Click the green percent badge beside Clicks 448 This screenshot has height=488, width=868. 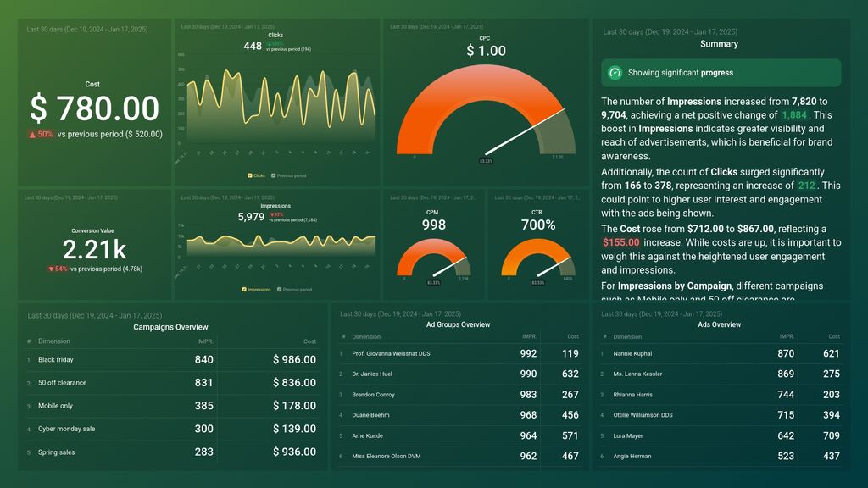pyautogui.click(x=275, y=44)
